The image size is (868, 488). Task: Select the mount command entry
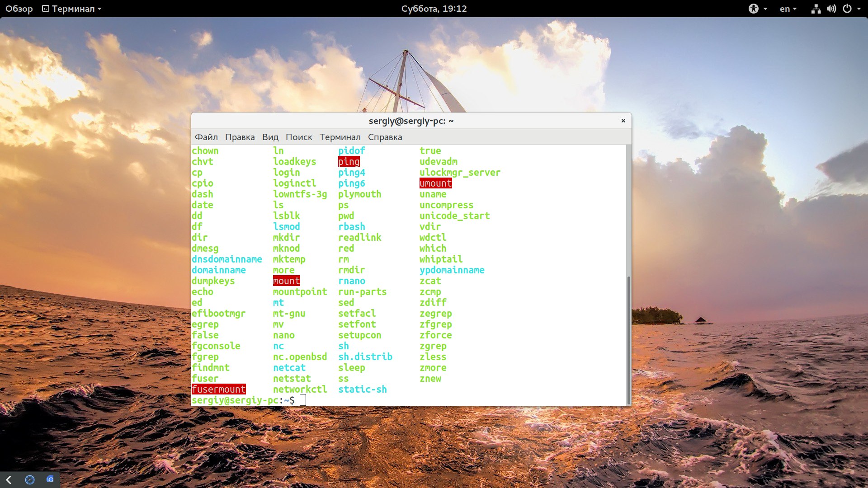286,281
